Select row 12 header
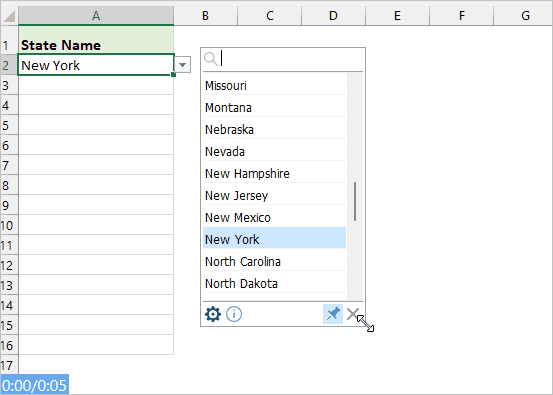Viewport: 553px width, 395px height. click(x=9, y=265)
